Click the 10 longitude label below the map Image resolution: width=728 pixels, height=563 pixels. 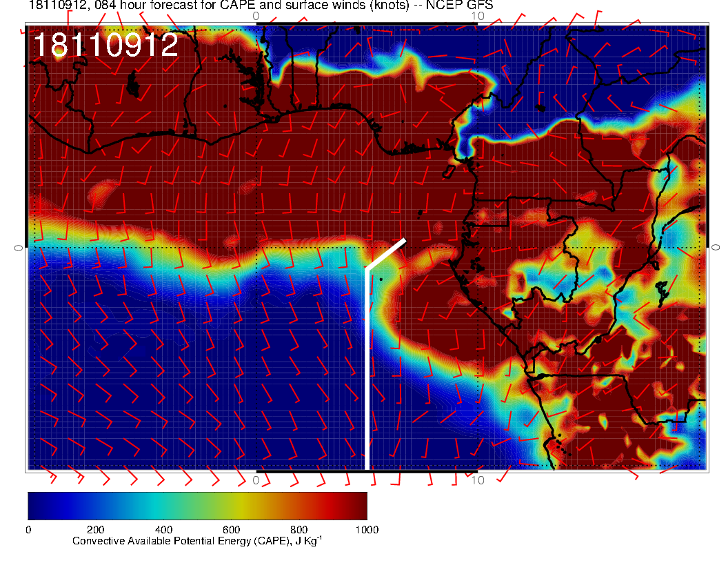478,480
